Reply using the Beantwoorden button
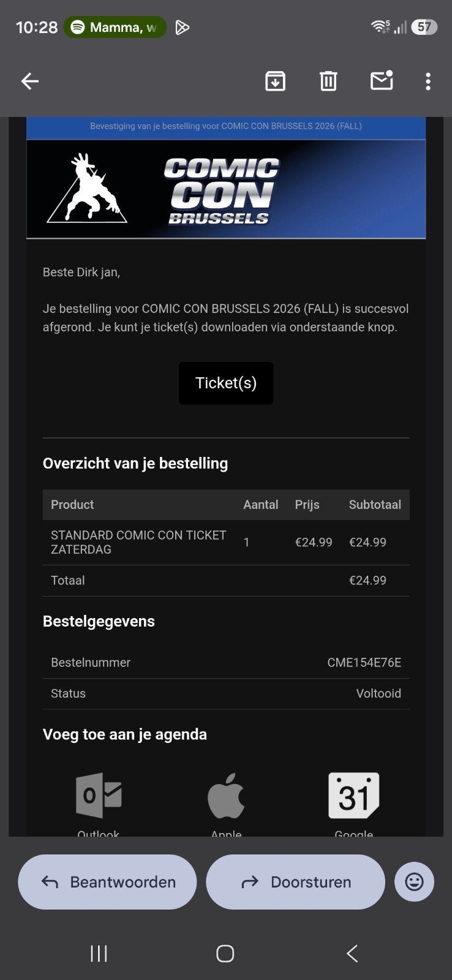The height and width of the screenshot is (980, 452). pos(108,882)
